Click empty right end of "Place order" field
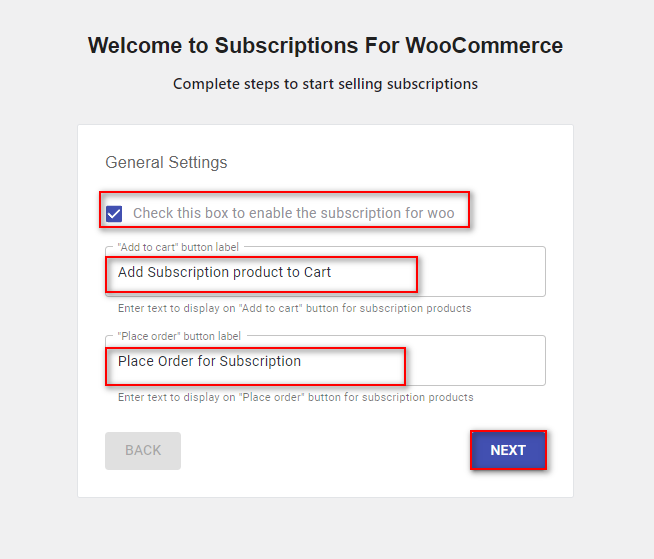This screenshot has width=654, height=559. tap(500, 361)
